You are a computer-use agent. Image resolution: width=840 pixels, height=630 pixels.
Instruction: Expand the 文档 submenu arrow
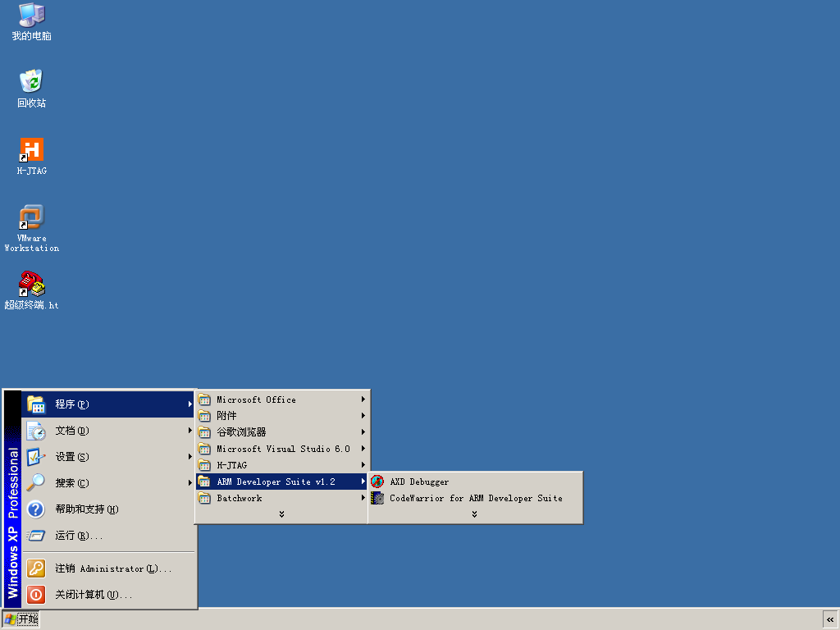click(189, 431)
